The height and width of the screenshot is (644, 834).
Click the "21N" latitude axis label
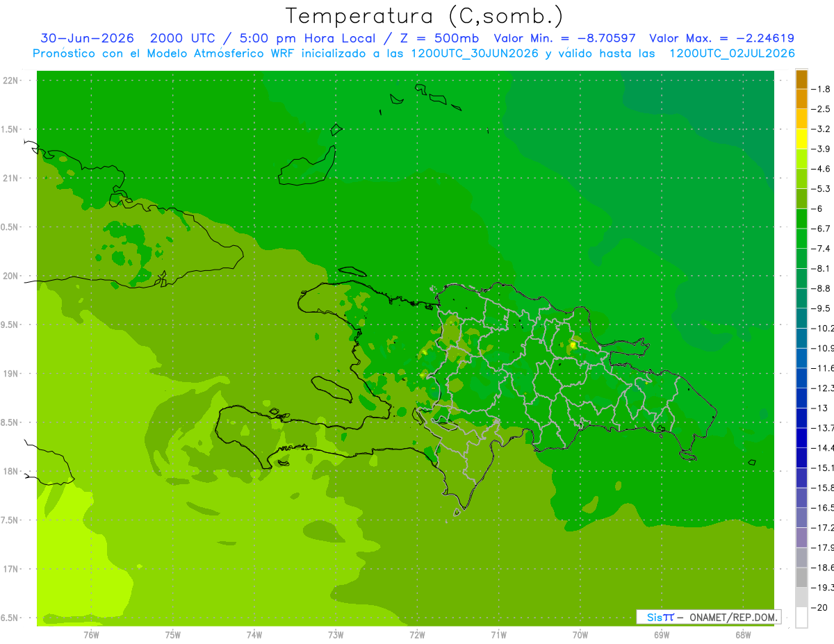click(x=12, y=179)
